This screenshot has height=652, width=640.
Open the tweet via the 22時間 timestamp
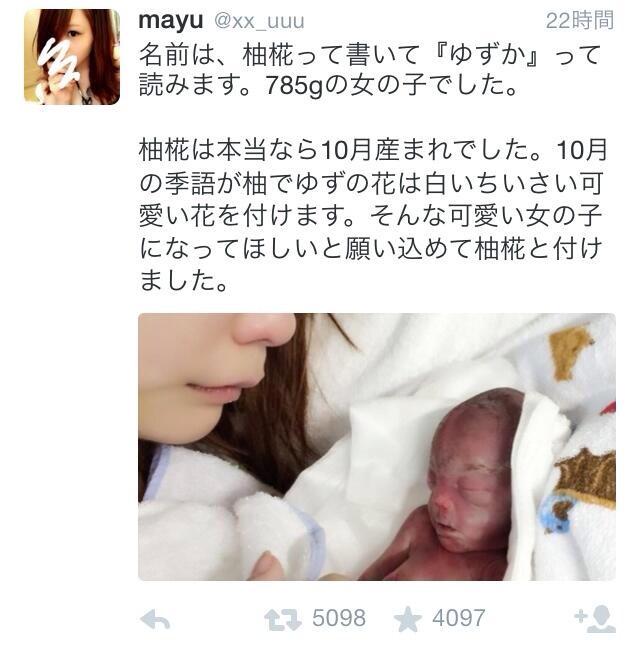(580, 20)
